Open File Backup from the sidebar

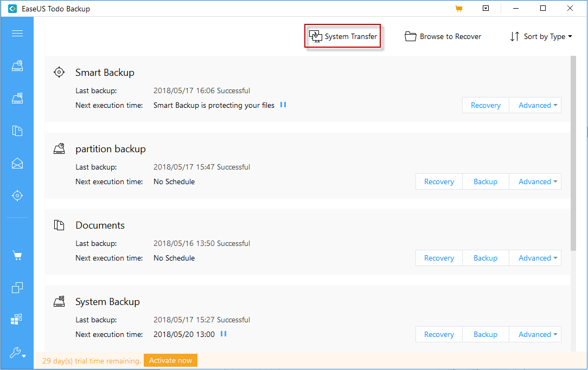pos(17,131)
